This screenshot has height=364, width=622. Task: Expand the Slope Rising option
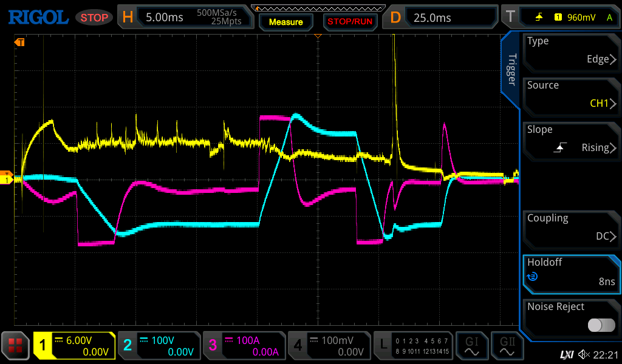coord(571,139)
